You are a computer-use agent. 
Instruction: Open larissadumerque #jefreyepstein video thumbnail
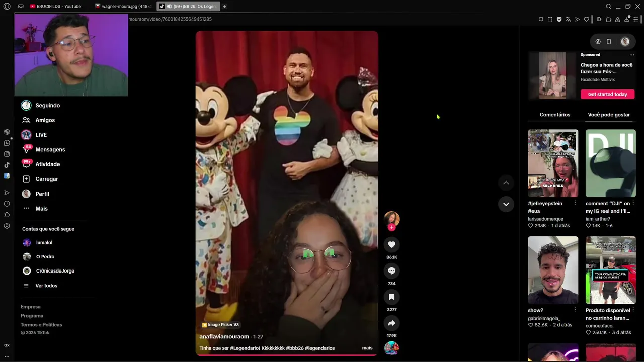click(553, 163)
